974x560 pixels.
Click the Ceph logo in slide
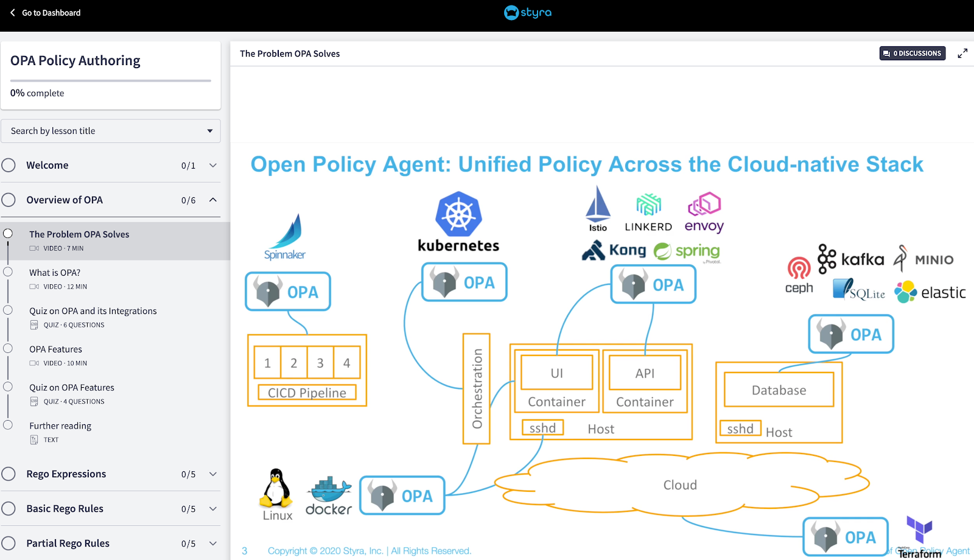[799, 275]
